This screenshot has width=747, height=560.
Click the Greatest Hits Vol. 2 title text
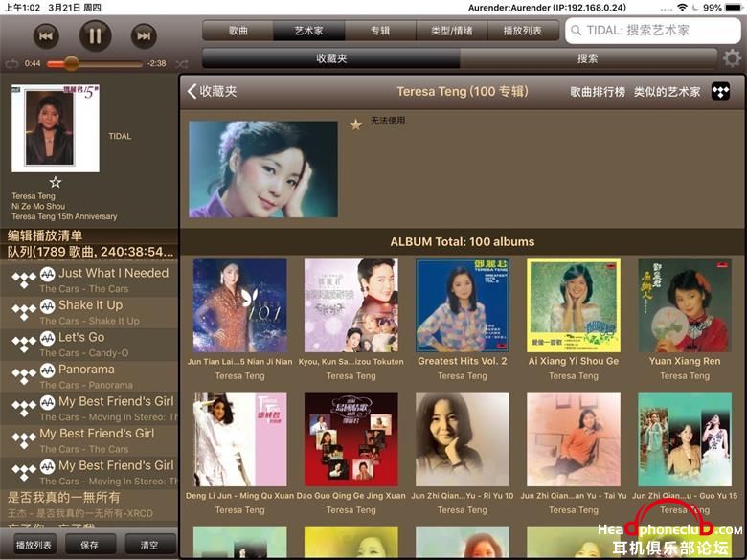(463, 361)
